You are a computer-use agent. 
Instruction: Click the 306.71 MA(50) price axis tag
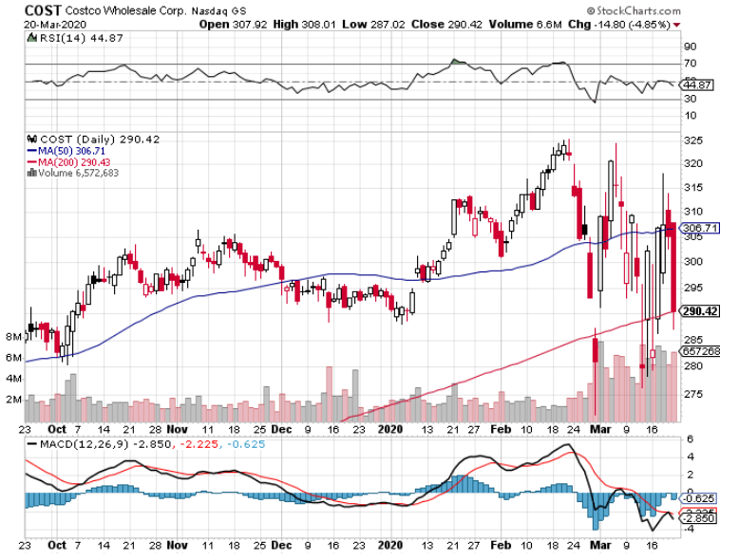pos(700,229)
